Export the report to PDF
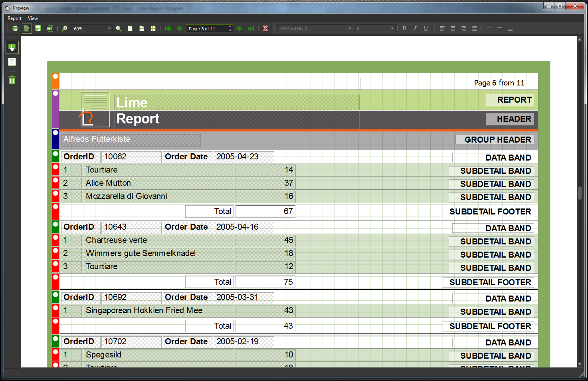This screenshot has width=588, height=381. (49, 28)
